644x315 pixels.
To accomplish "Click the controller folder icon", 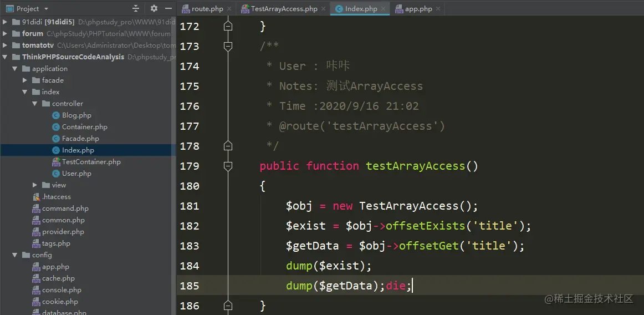I will [46, 104].
